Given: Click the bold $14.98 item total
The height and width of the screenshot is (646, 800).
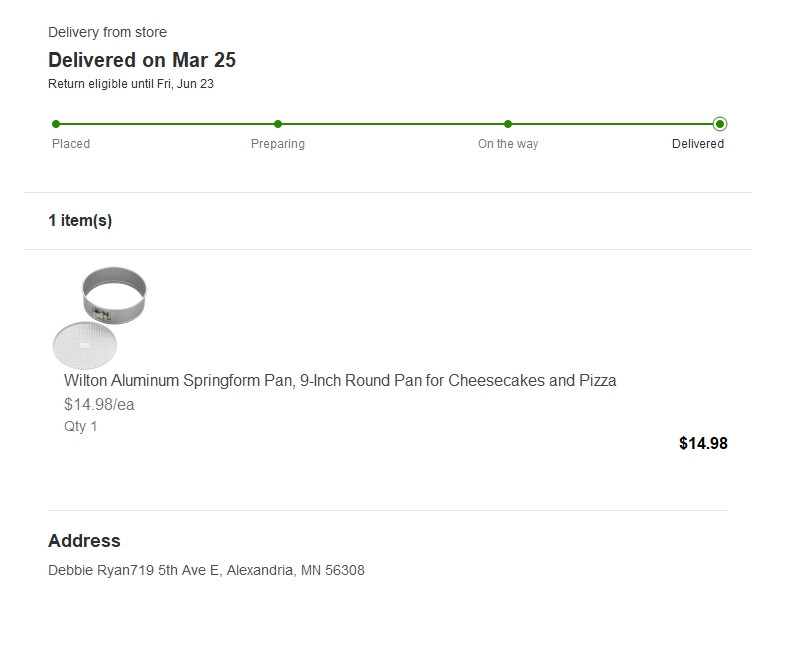Looking at the screenshot, I should pos(703,444).
